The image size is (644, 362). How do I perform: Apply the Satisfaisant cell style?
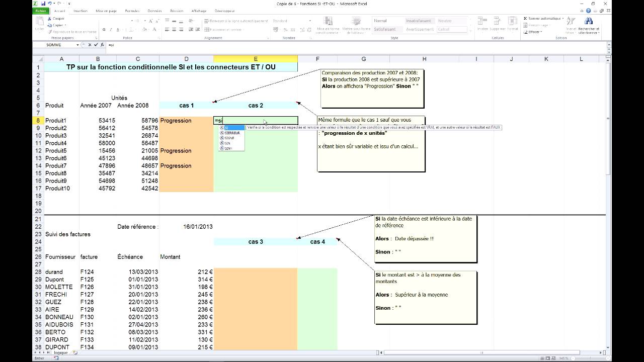click(x=388, y=29)
